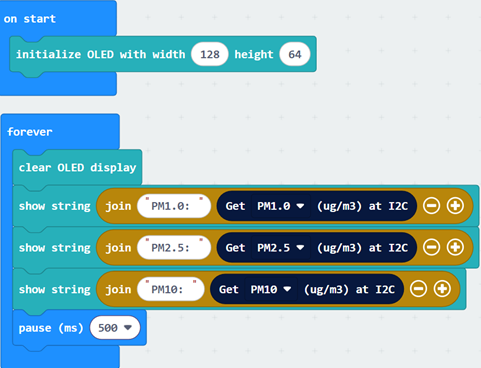Edit the "PM1.0:" string field
Viewport: 481px width, 368px height.
click(x=174, y=206)
